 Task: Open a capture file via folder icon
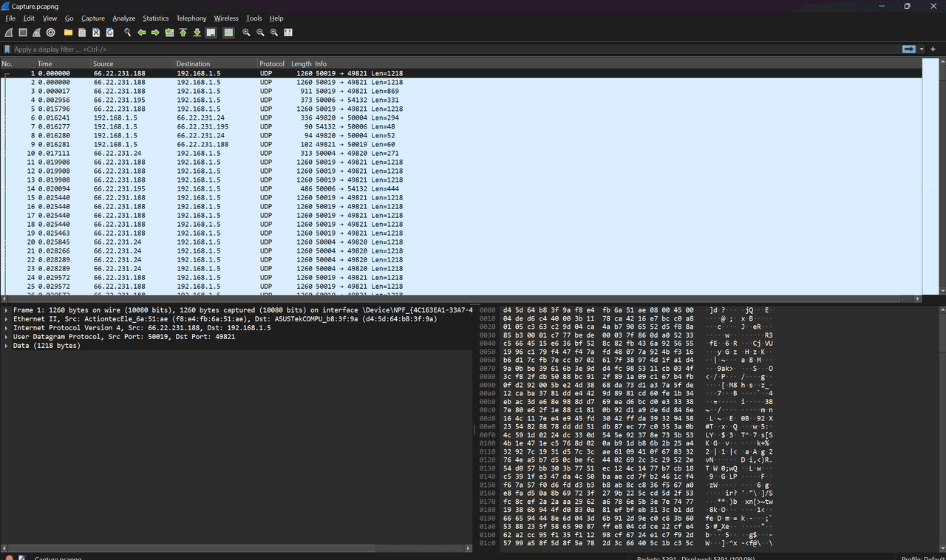pos(68,33)
